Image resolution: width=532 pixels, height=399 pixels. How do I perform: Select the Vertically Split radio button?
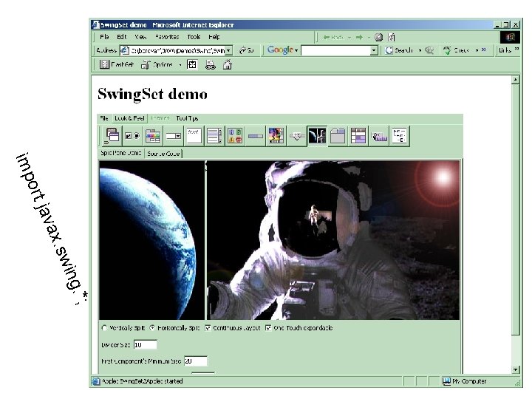tap(104, 328)
